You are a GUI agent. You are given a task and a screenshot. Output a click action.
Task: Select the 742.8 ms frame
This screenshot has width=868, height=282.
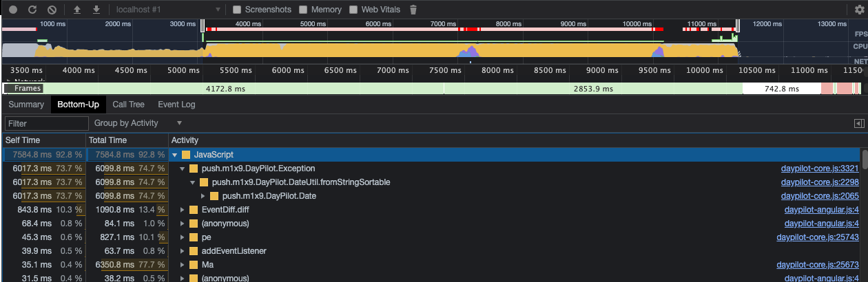[x=781, y=89]
